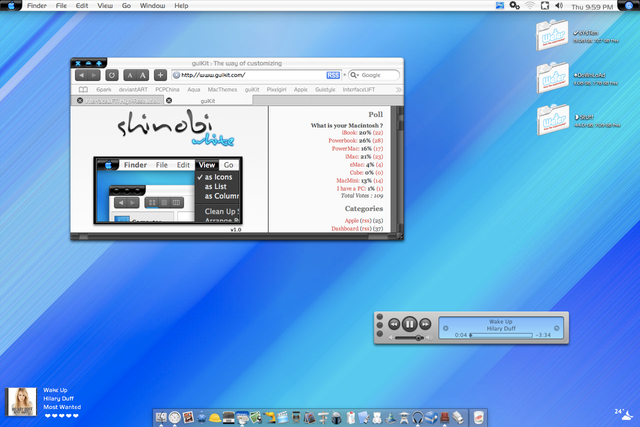
Task: Click the Google search field
Action: pyautogui.click(x=374, y=75)
